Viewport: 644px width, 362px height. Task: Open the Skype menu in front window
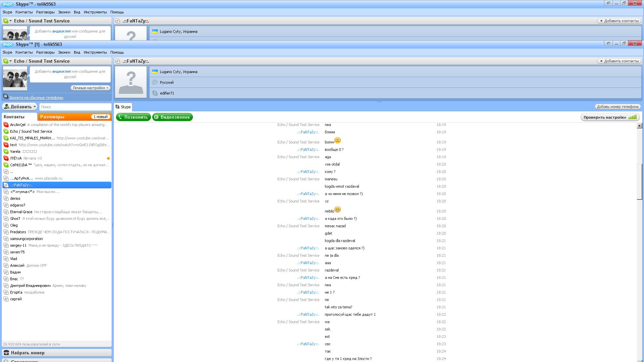(7, 52)
